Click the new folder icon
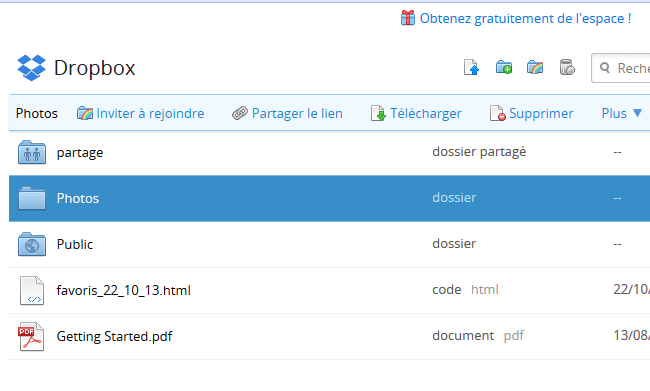This screenshot has height=391, width=650. click(504, 67)
